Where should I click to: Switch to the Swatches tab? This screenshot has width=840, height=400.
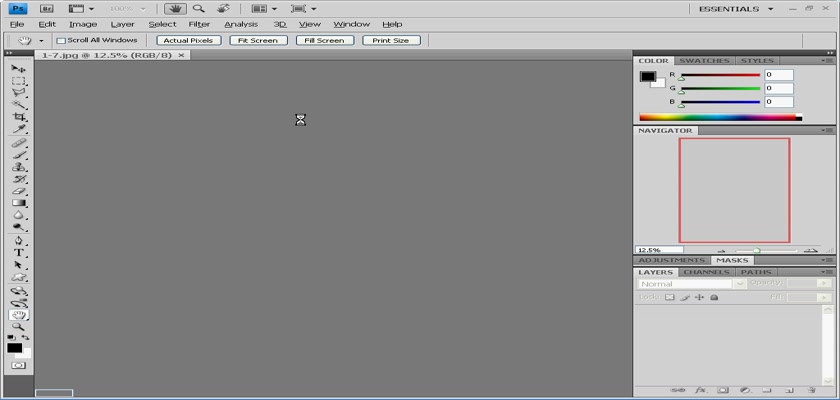coord(704,61)
